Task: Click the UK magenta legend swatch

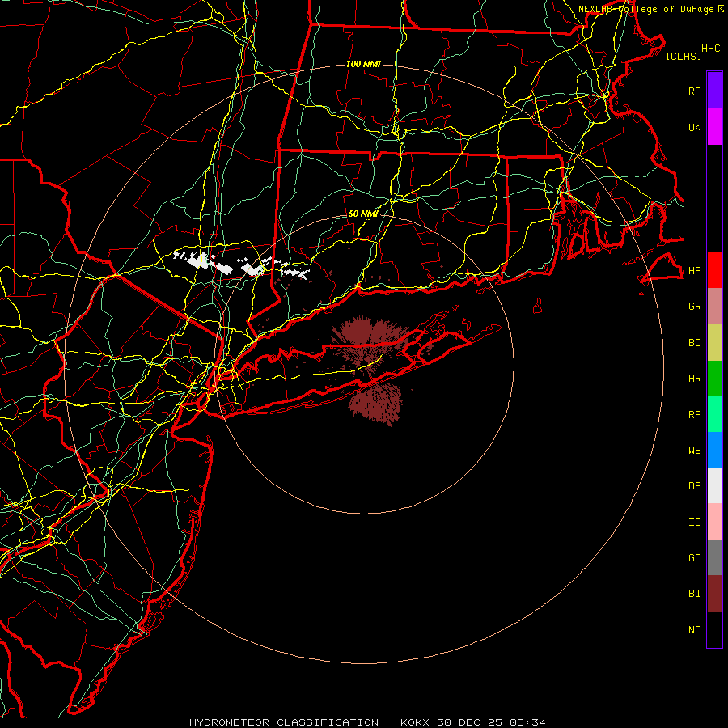Action: [x=714, y=127]
